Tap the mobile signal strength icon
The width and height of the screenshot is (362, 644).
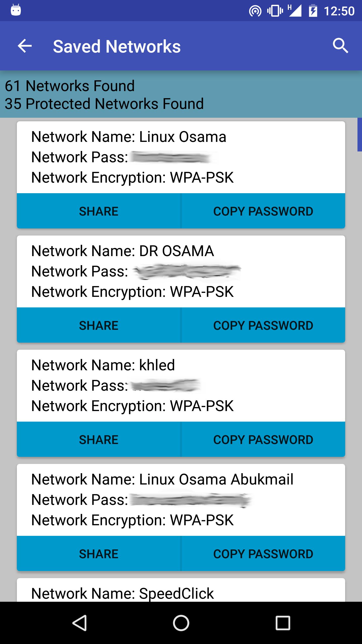[295, 11]
